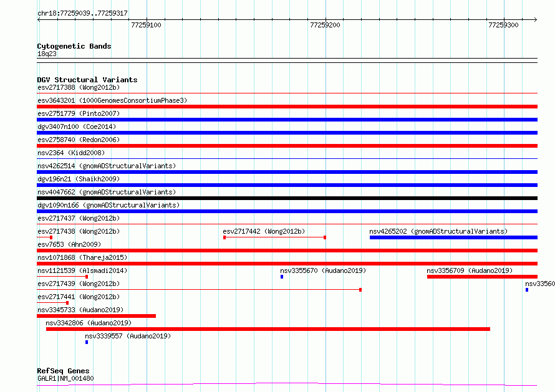Click nsv1121539 (Alsmadi2014) label
555x392 pixels.
(x=82, y=270)
